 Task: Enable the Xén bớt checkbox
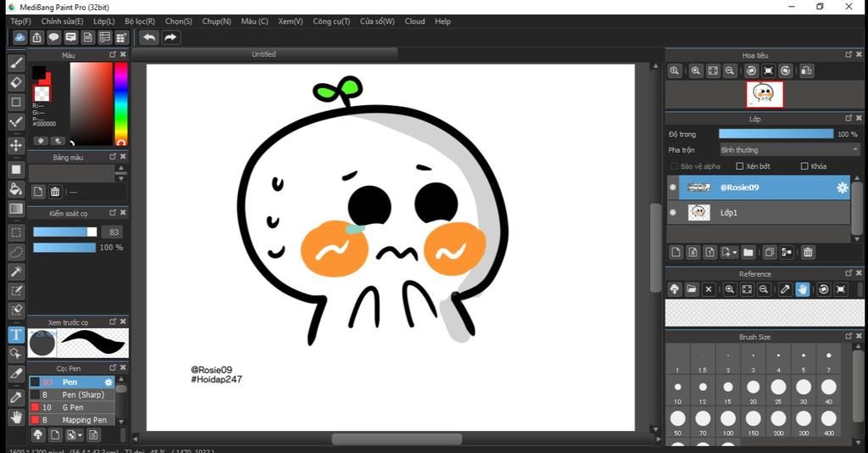[739, 166]
